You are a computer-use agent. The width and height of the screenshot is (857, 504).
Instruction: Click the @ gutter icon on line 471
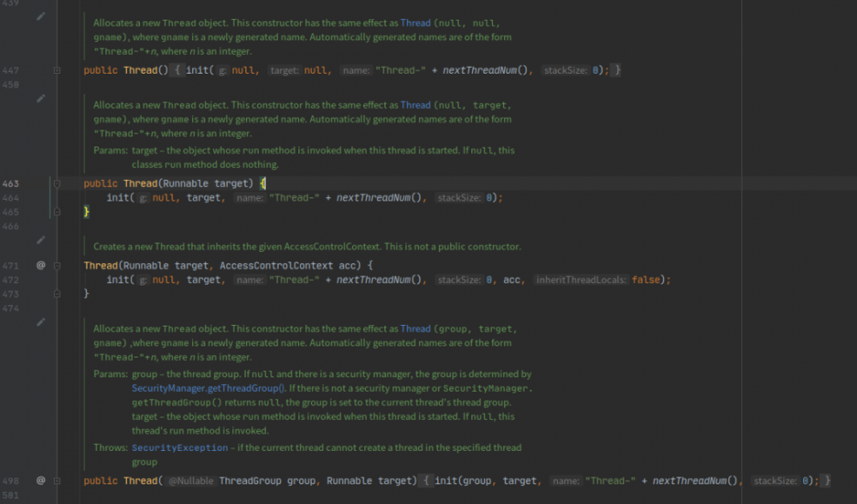tap(40, 266)
